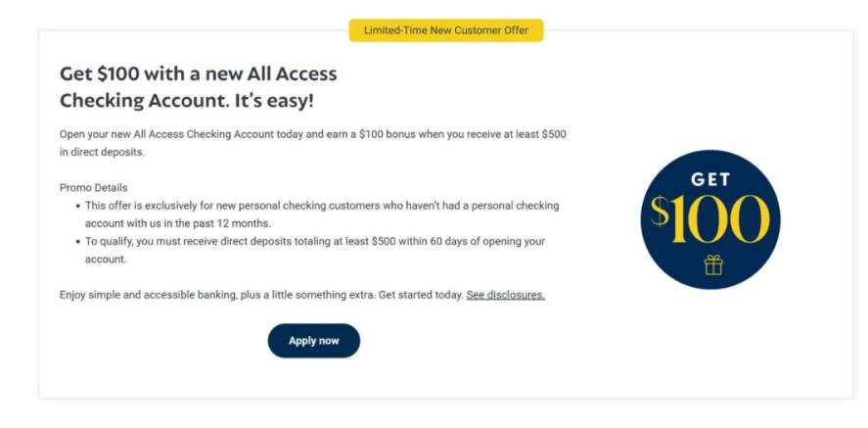
Task: Click the first bullet marker in Promo Details
Action: (78, 206)
